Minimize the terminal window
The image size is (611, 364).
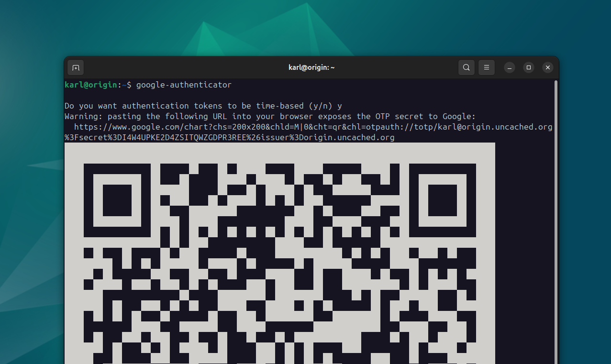tap(509, 67)
